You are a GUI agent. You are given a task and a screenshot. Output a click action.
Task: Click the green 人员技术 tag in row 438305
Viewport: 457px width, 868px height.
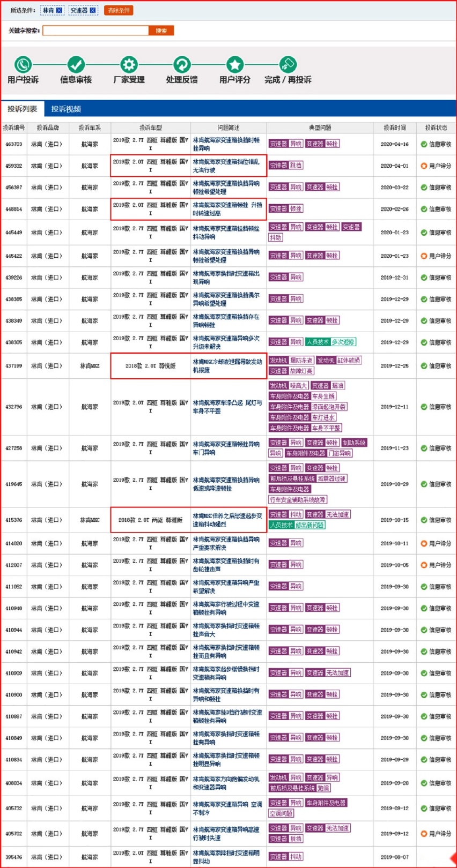pyautogui.click(x=318, y=342)
